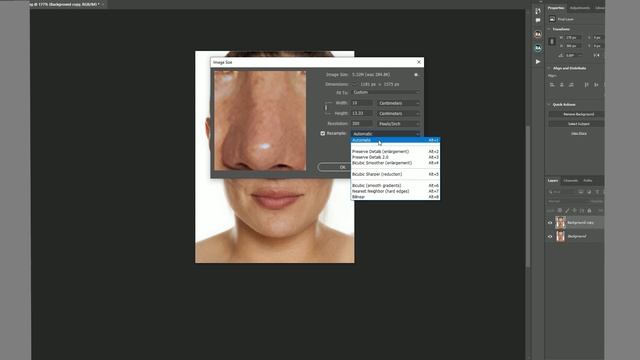Screen dimensions: 640x360
Task: Close the Resample Automatic dropdown field
Action: (x=386, y=134)
